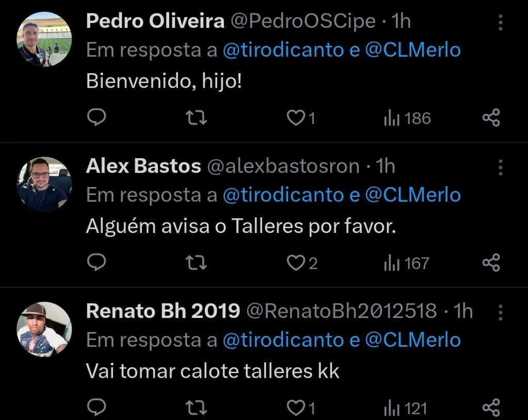This screenshot has width=528, height=420.
Task: Open more options menu on Alex's tweet
Action: tap(500, 169)
